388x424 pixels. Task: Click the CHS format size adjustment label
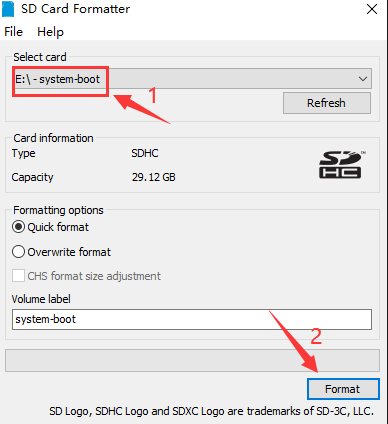point(94,276)
